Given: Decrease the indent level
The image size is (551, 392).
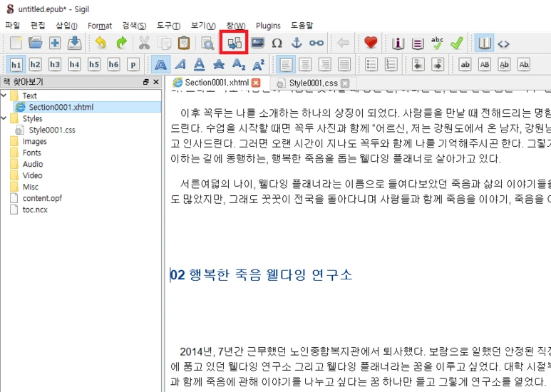Looking at the screenshot, I should point(418,64).
